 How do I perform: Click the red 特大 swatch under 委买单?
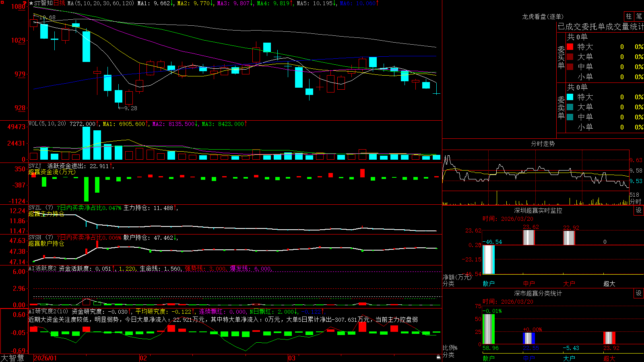(570, 47)
